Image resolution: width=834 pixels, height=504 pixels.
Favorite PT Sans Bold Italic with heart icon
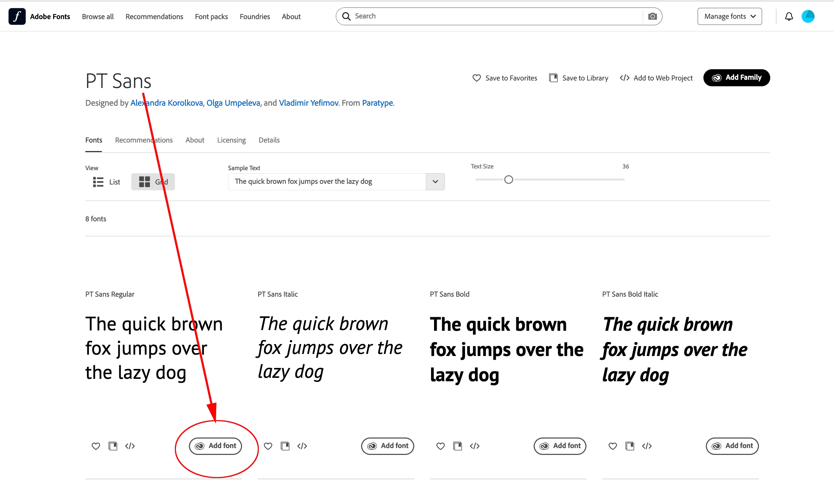pyautogui.click(x=613, y=446)
